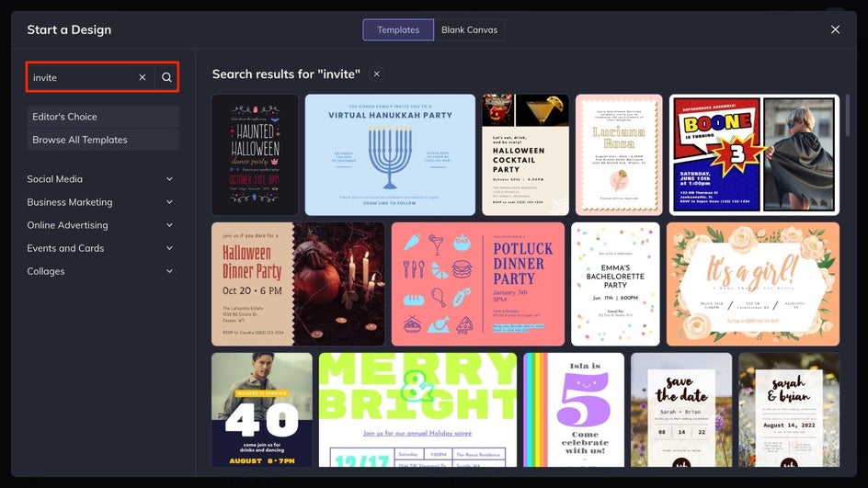Open Editor's Choice templates
Screen dimensions: 868x488
[102, 117]
